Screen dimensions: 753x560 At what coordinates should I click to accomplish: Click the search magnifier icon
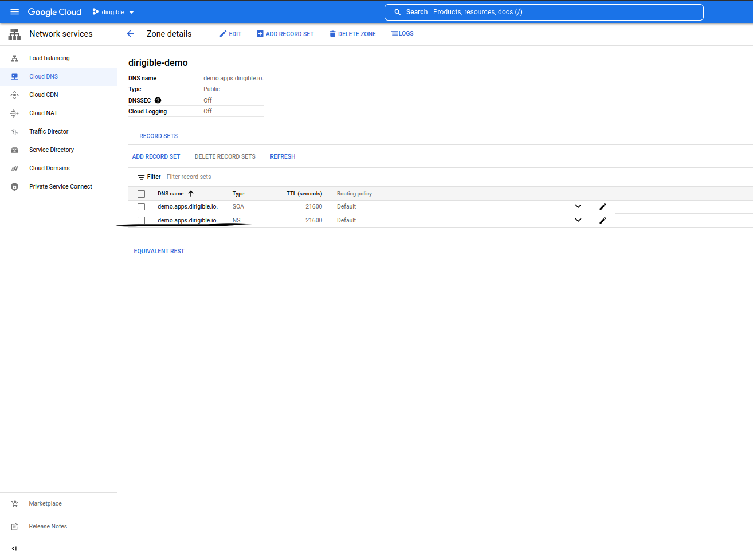397,12
